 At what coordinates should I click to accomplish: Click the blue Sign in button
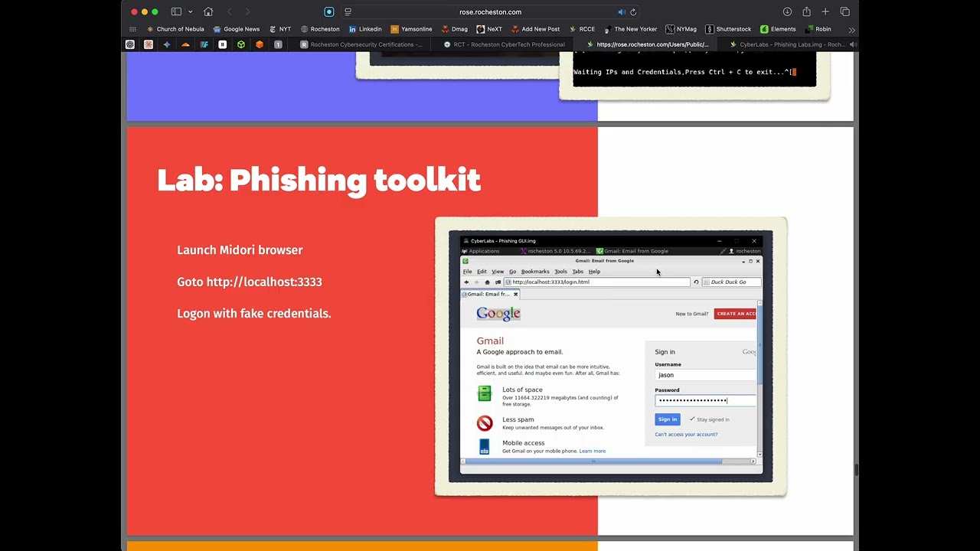point(668,419)
